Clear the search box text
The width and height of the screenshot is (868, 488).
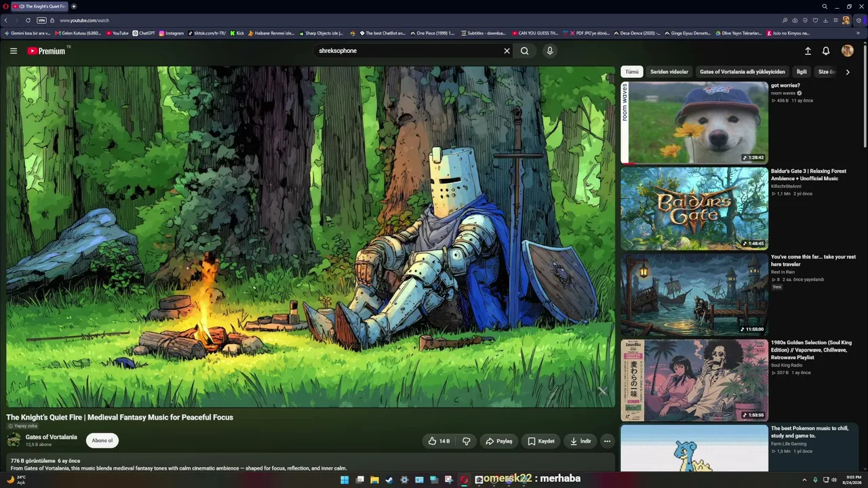507,51
